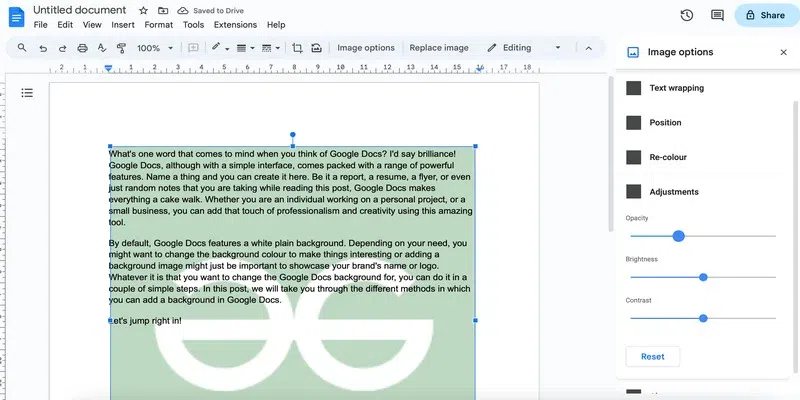Show the document outline icon
The image size is (800, 400).
(27, 93)
